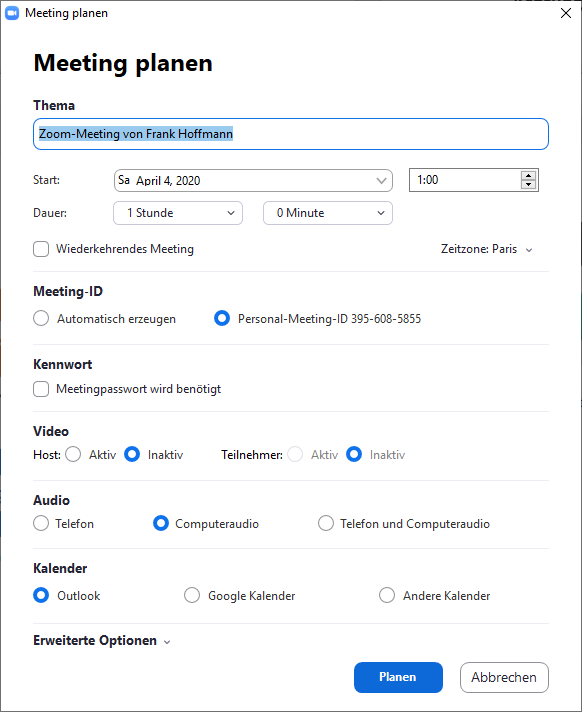
Task: Open the 1 Stunde duration dropdown
Action: tap(178, 213)
